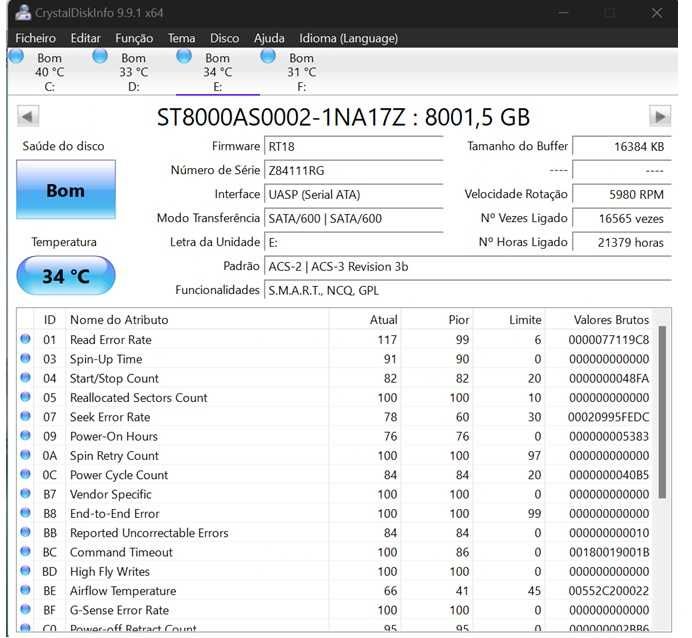Click the Atual column header
The height and width of the screenshot is (638, 692).
click(365, 319)
